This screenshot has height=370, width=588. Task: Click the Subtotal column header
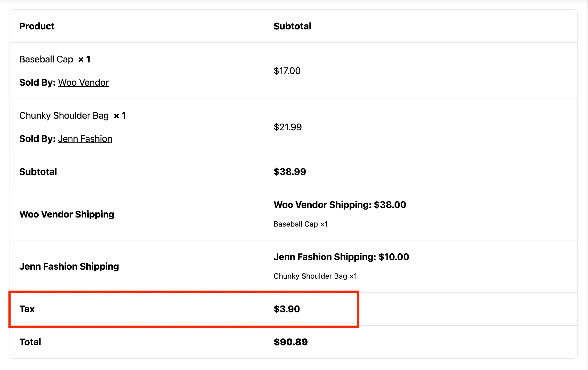292,26
